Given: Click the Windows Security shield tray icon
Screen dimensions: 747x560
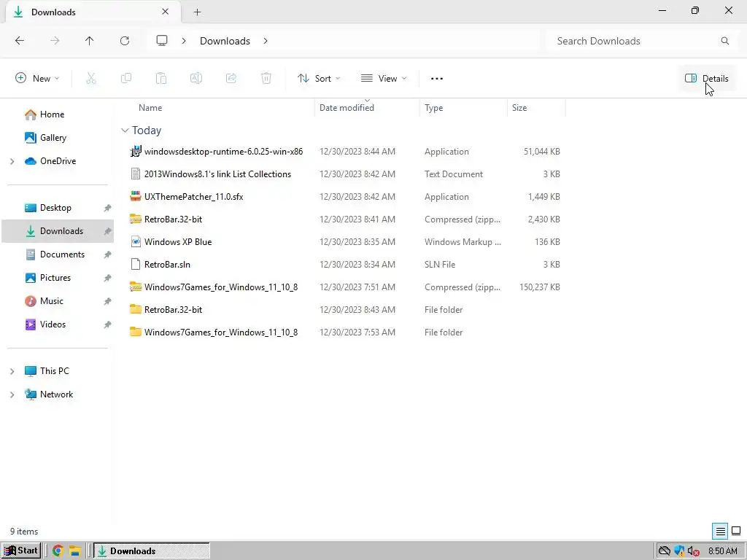Looking at the screenshot, I should [679, 551].
